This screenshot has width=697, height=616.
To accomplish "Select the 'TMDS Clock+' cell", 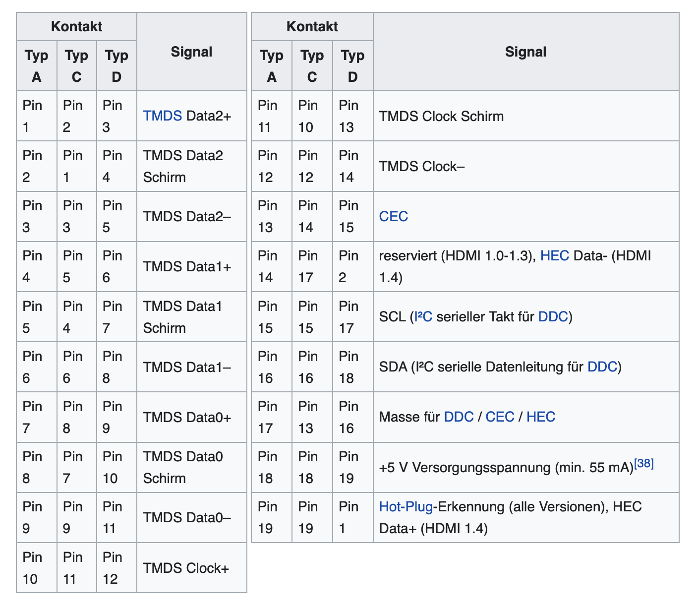I will [x=192, y=568].
